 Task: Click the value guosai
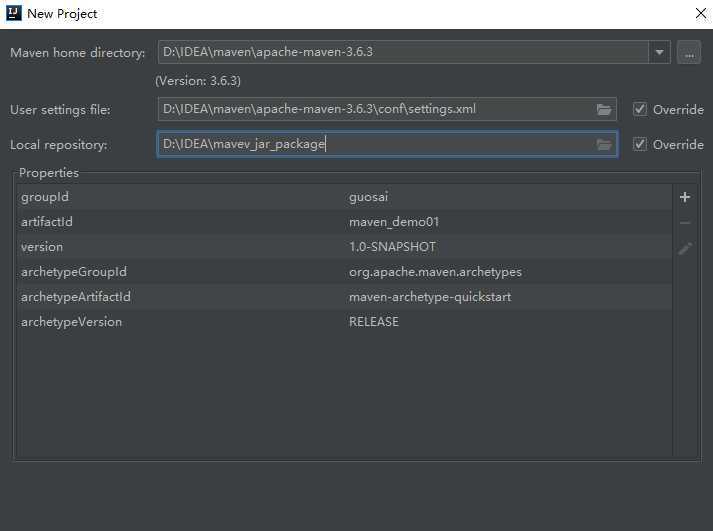pyautogui.click(x=368, y=197)
